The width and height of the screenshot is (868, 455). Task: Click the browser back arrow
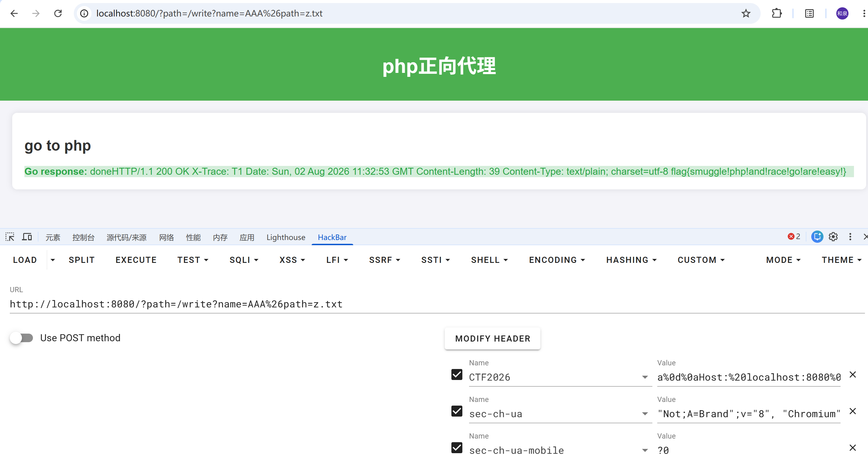14,13
